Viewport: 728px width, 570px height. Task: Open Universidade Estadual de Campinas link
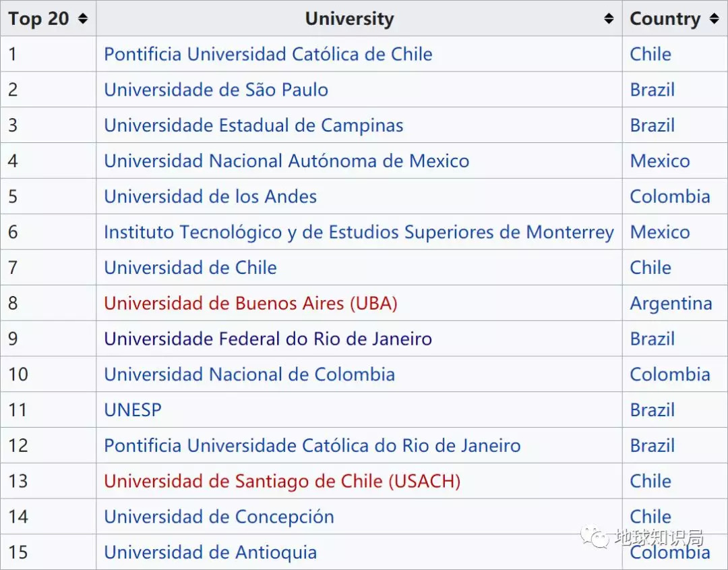(253, 125)
